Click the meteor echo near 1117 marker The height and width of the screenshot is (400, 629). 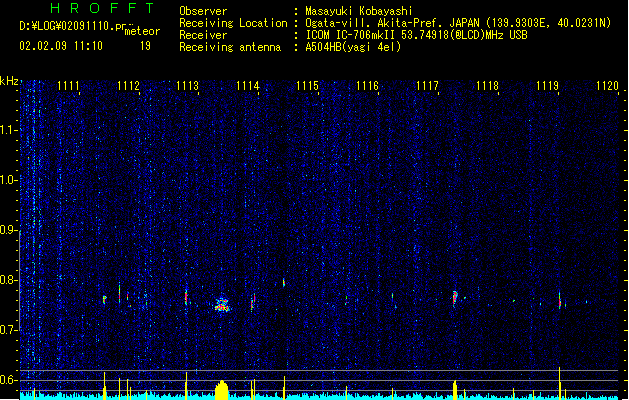click(455, 299)
